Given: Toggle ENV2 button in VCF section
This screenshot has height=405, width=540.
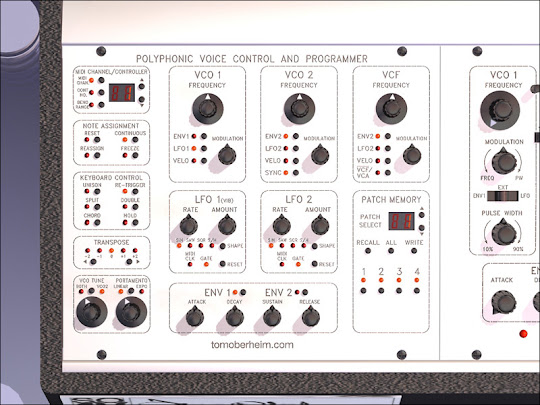Looking at the screenshot, I should pos(388,136).
